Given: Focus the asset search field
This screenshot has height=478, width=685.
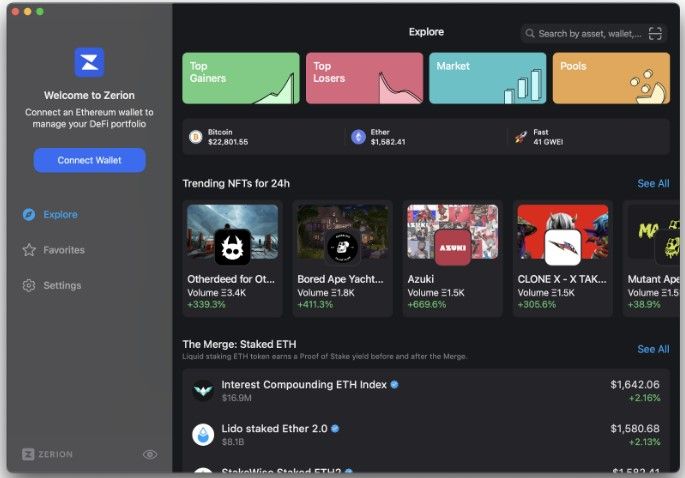Looking at the screenshot, I should (594, 34).
